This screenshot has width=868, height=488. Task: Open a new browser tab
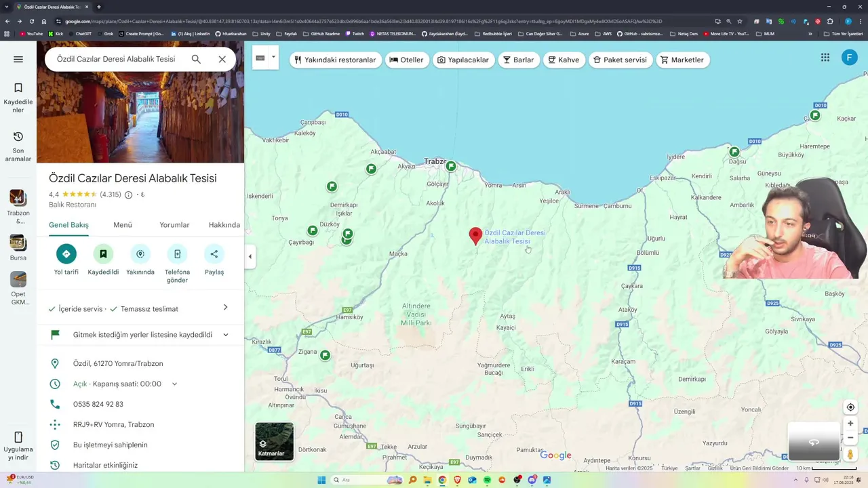point(99,7)
